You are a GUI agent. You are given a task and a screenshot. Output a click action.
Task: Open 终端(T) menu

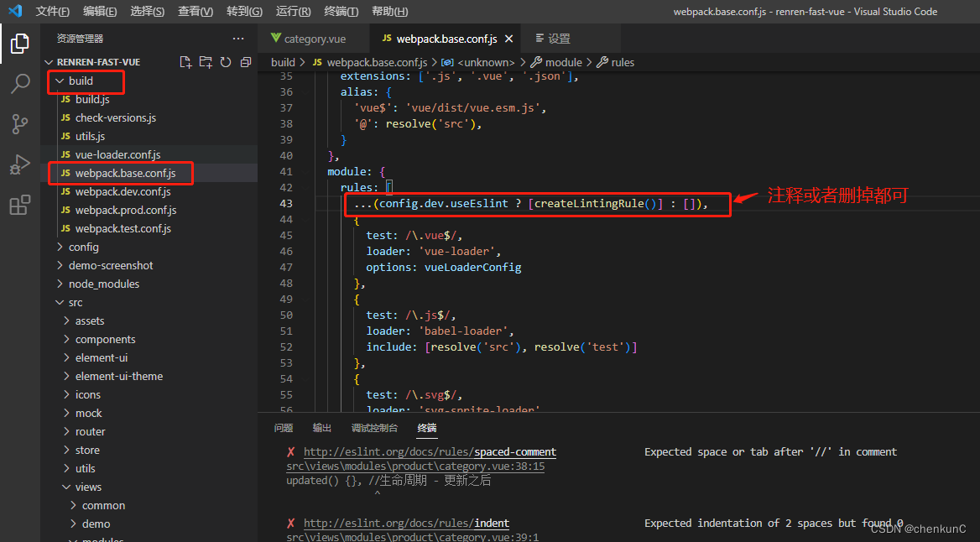coord(341,11)
